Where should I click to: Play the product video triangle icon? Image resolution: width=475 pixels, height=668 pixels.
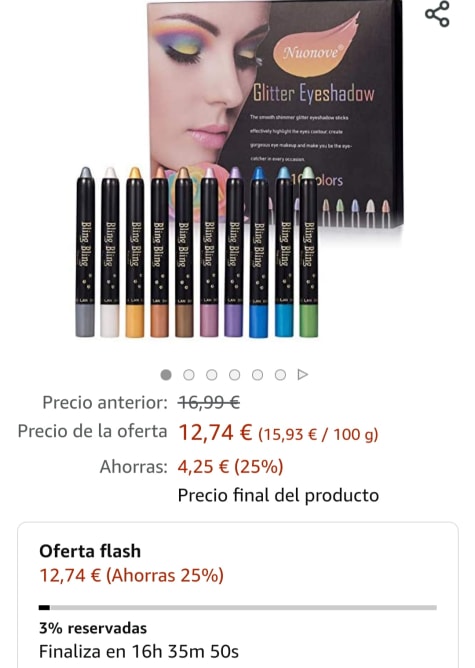point(302,374)
